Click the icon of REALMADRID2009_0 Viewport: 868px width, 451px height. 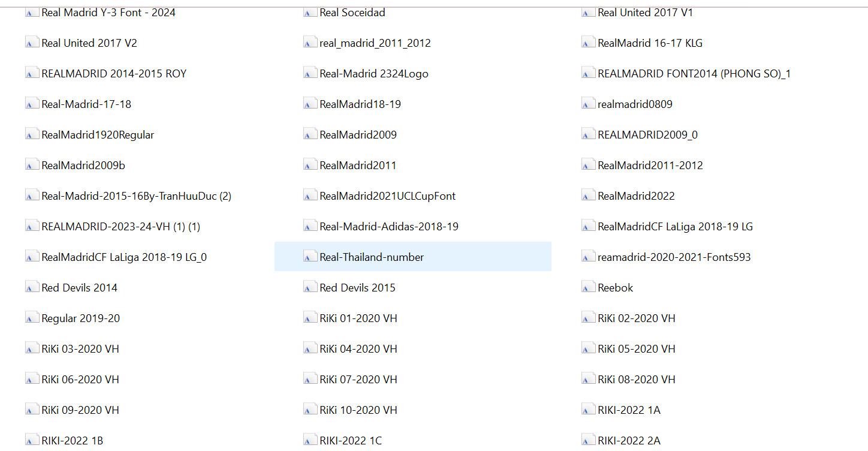coord(588,135)
